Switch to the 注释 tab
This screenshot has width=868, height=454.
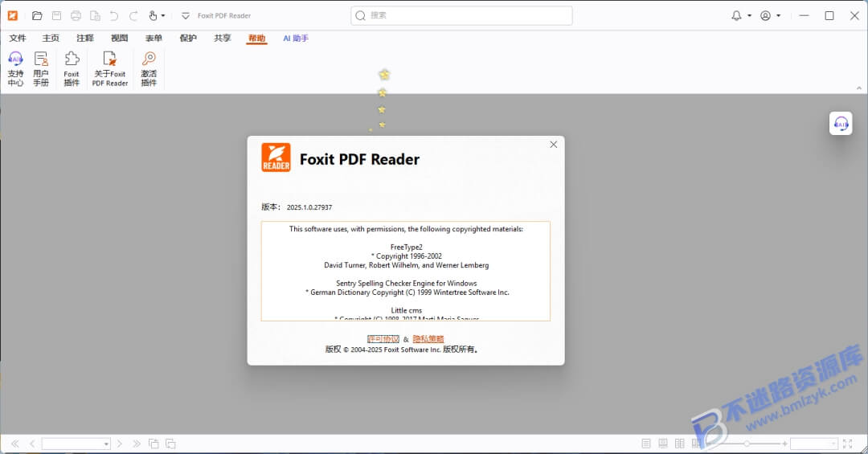[x=84, y=38]
